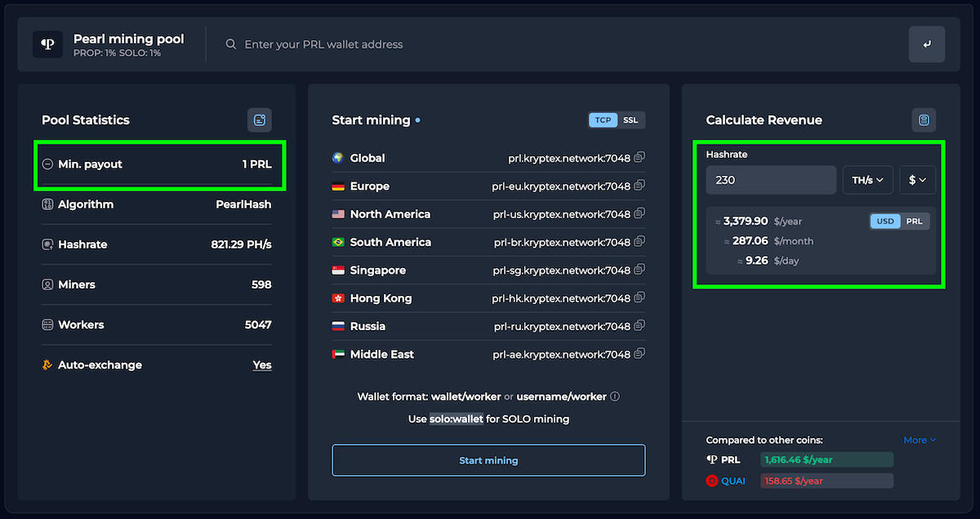The width and height of the screenshot is (980, 519).
Task: Show revenue in USD
Action: pos(885,221)
